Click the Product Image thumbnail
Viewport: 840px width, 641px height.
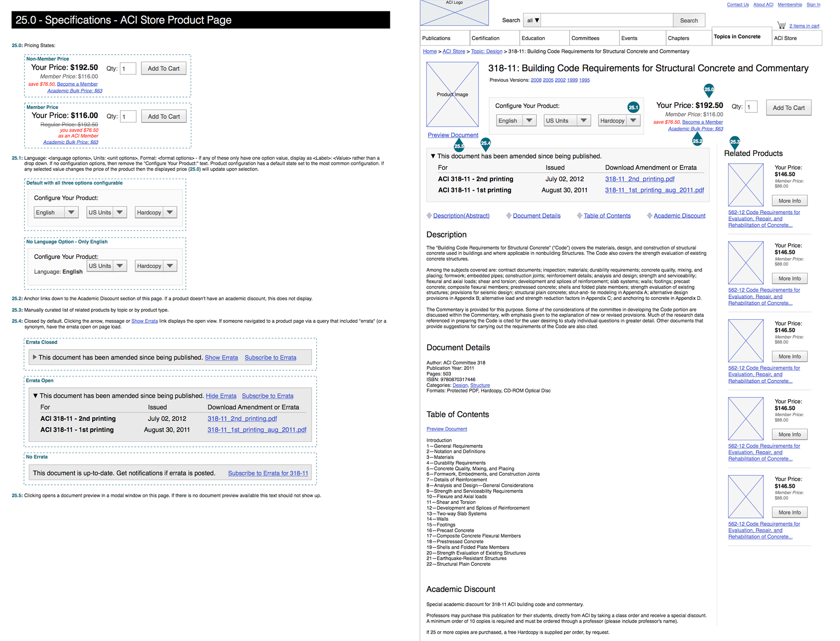coord(452,94)
